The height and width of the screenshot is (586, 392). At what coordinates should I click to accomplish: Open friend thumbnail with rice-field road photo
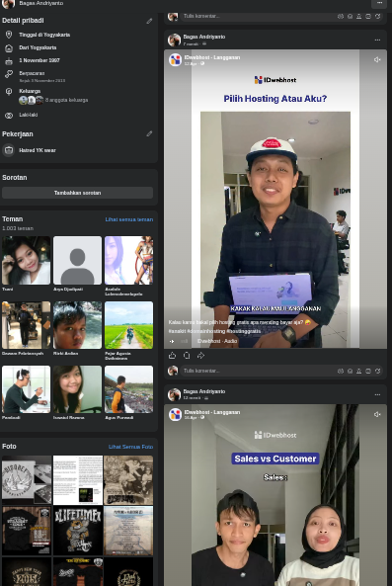click(128, 325)
